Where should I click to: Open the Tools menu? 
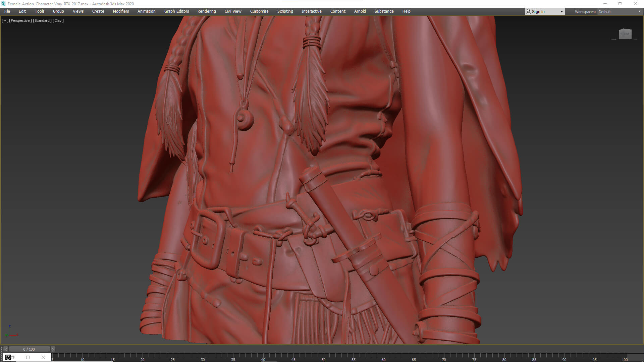(x=40, y=11)
